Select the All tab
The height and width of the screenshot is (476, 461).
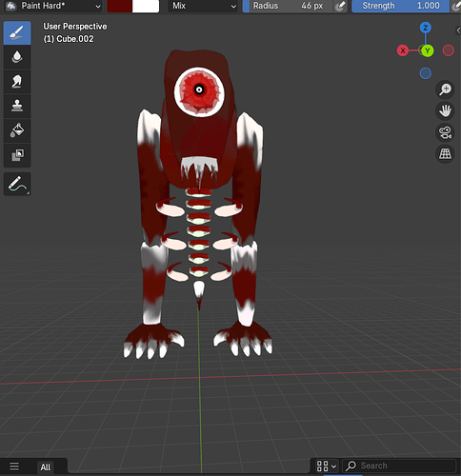(x=46, y=467)
